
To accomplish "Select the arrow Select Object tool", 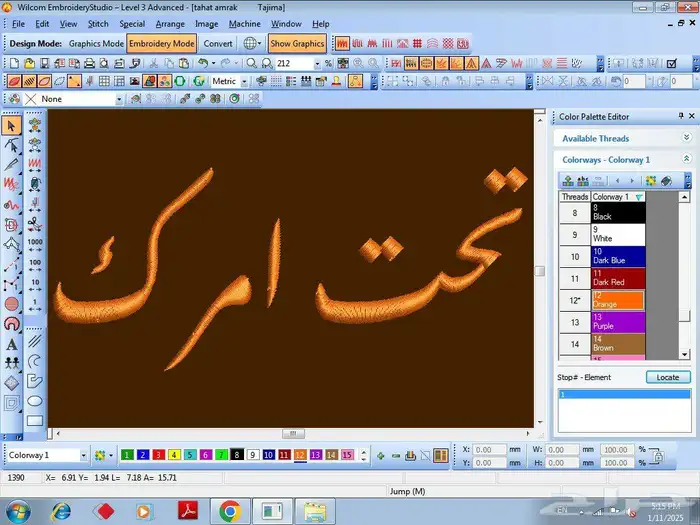I will [x=12, y=126].
